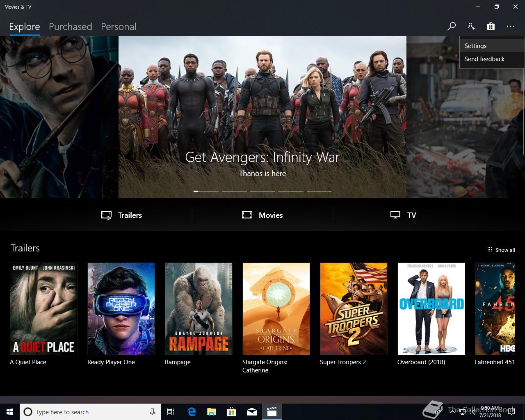
Task: Click the A Quiet Place title text
Action: click(x=28, y=362)
